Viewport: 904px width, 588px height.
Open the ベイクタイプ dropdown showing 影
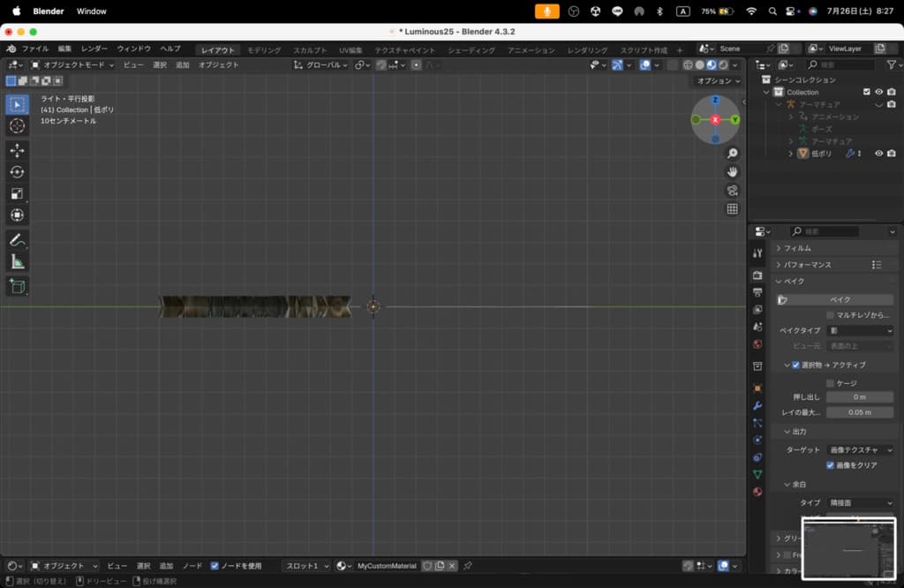[x=860, y=330]
